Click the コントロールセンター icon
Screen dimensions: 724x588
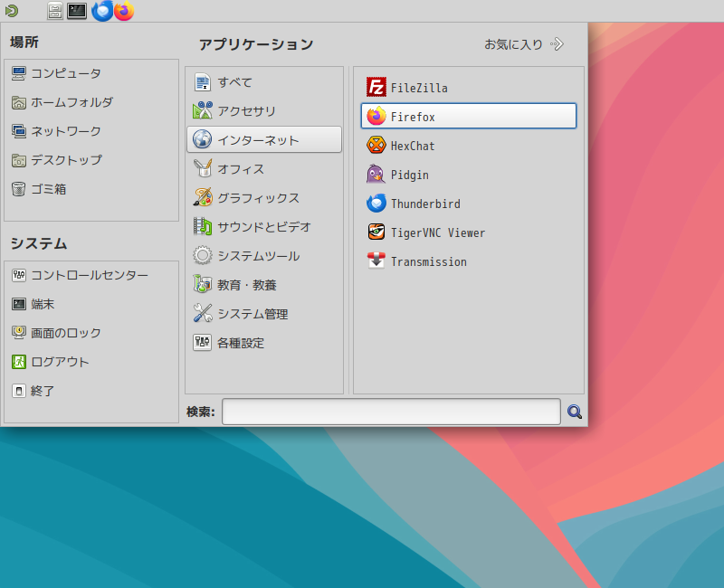tap(18, 275)
